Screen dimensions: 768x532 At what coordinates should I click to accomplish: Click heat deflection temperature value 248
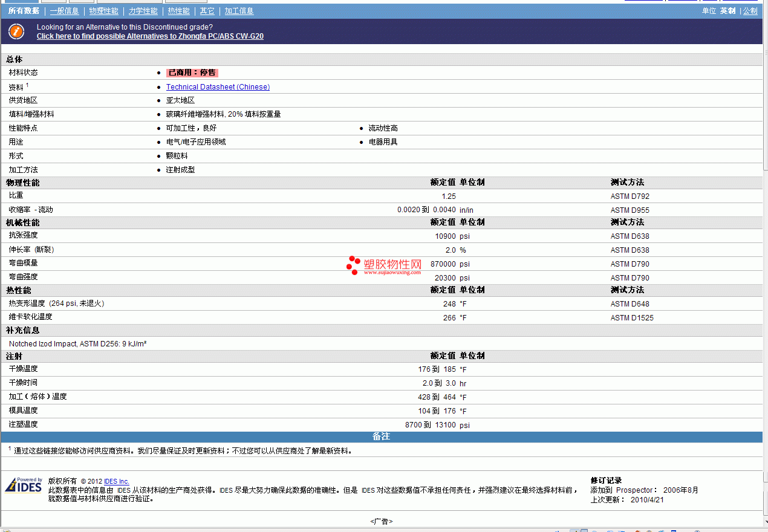pyautogui.click(x=449, y=304)
